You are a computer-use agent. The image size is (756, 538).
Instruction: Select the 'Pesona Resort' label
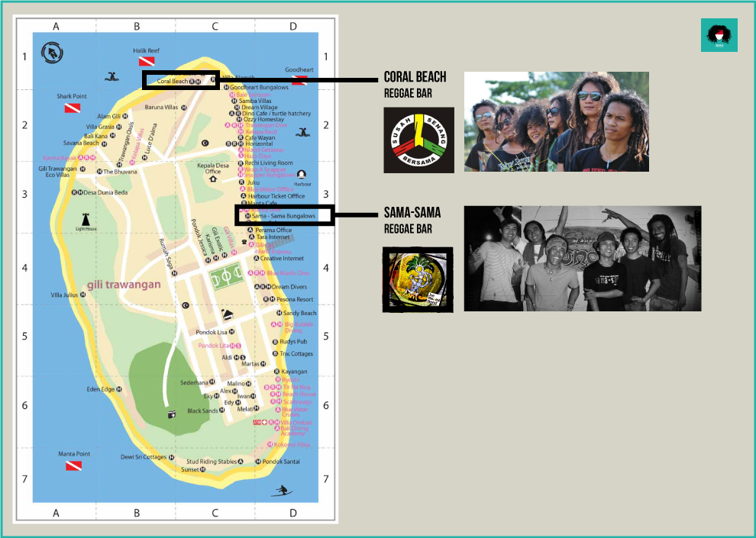point(295,300)
